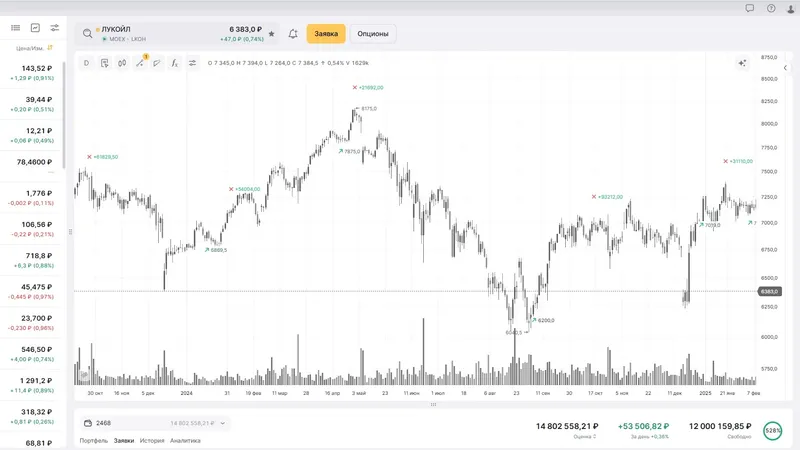Open the D timeframe dropdown
Screen dimensions: 800x450
tap(87, 63)
